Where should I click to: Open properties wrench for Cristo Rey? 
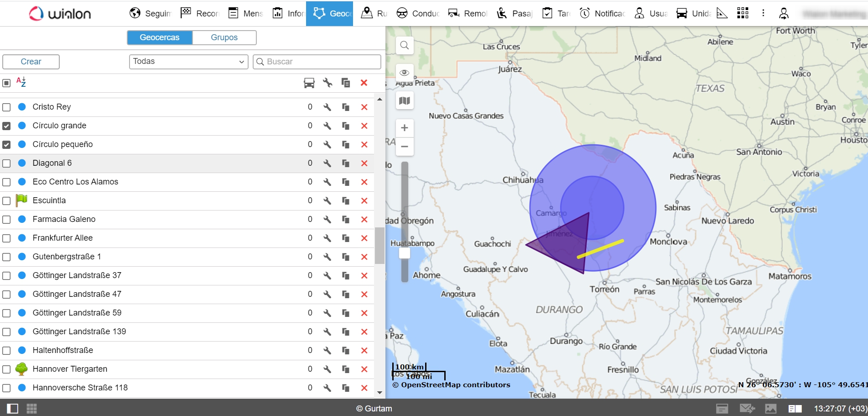point(327,107)
